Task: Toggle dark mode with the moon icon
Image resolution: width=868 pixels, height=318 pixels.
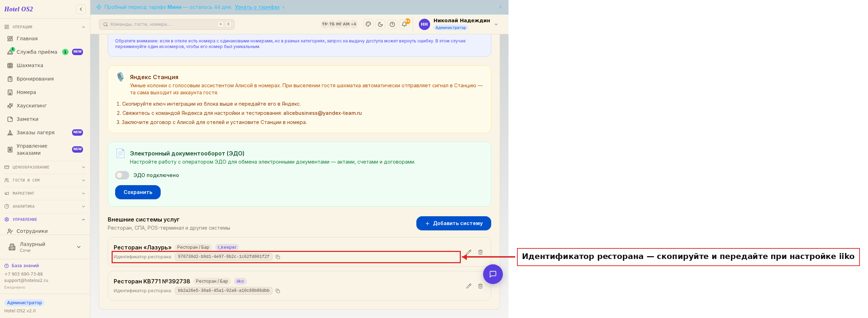Action: (380, 24)
